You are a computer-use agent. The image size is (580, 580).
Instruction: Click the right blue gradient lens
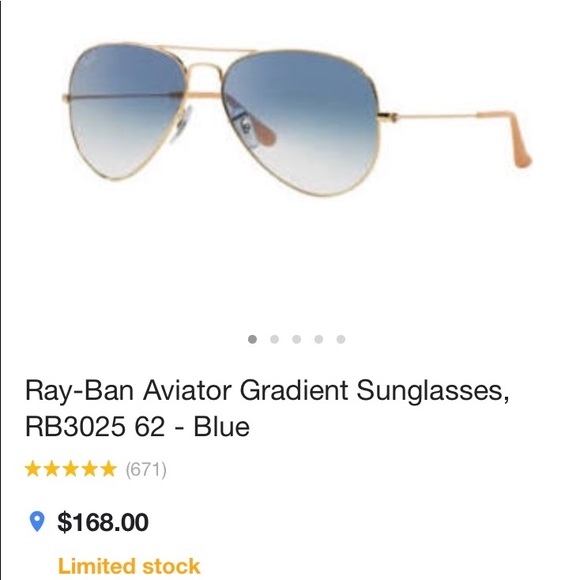(301, 122)
